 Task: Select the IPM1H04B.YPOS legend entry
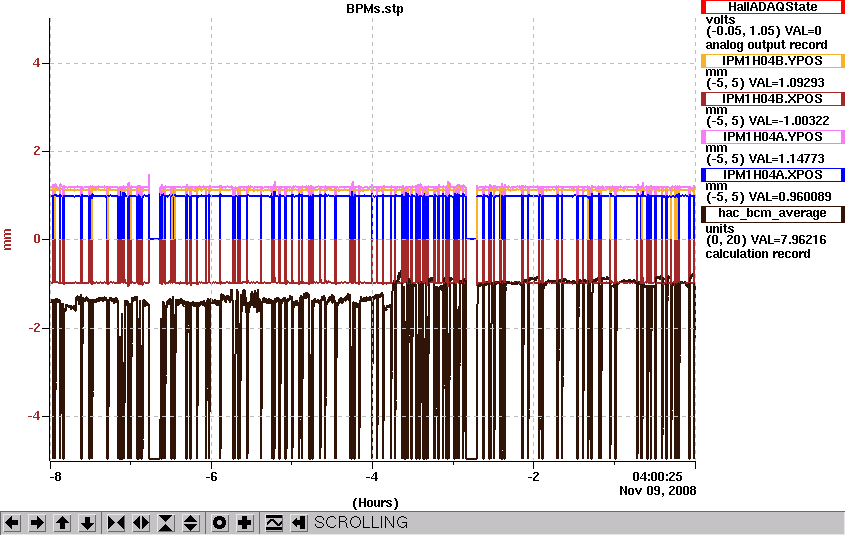click(x=772, y=61)
